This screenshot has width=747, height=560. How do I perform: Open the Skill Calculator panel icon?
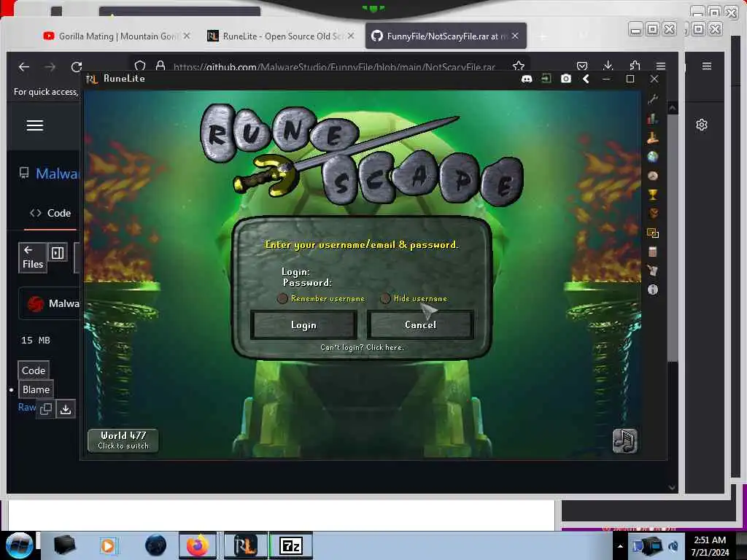pyautogui.click(x=653, y=252)
